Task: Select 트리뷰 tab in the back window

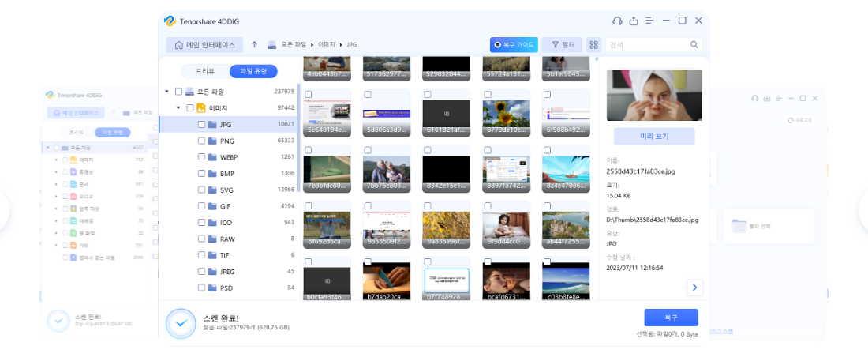Action: point(77,132)
